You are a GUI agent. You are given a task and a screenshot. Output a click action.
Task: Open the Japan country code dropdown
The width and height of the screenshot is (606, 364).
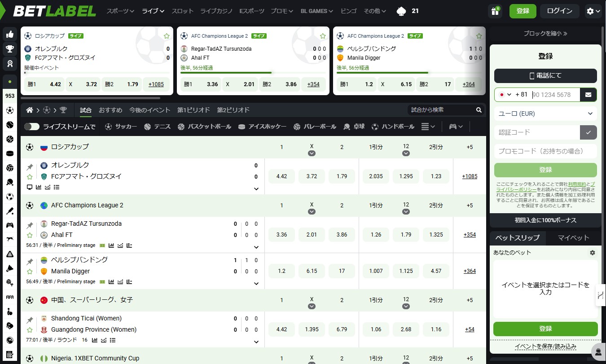505,95
